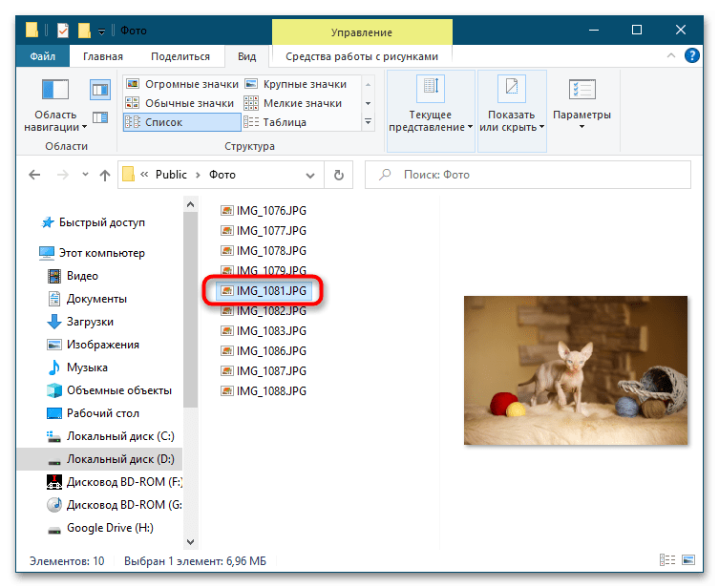
Task: Select Дисковод BD-ROM (G:) drive
Action: pos(114,505)
